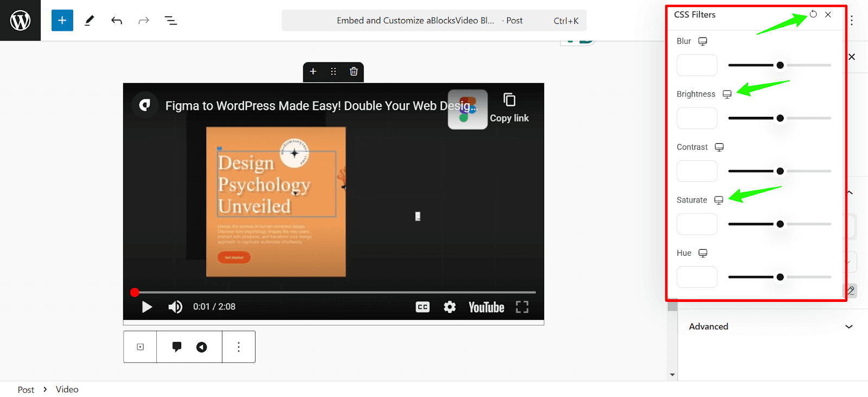Open block options three-dot menu
This screenshot has height=397, width=868.
[239, 347]
